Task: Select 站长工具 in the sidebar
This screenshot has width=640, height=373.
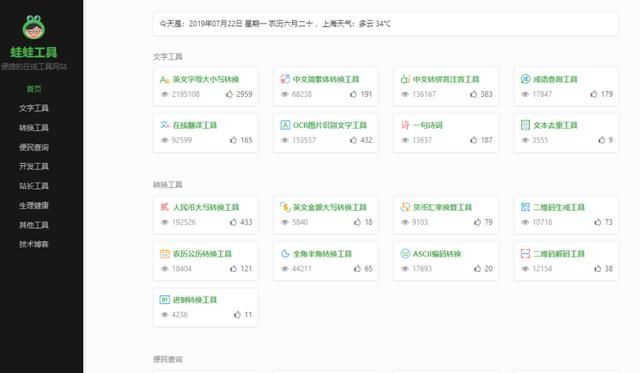Action: click(34, 186)
